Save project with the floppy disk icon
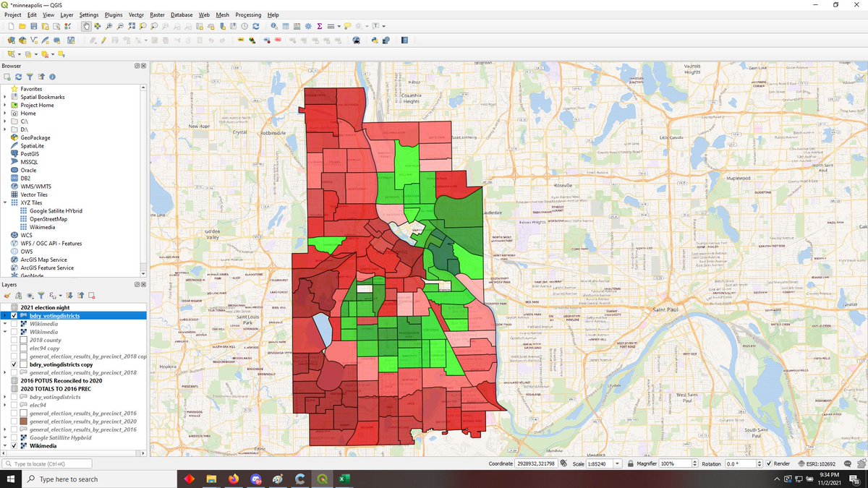The height and width of the screenshot is (488, 868). (x=34, y=26)
